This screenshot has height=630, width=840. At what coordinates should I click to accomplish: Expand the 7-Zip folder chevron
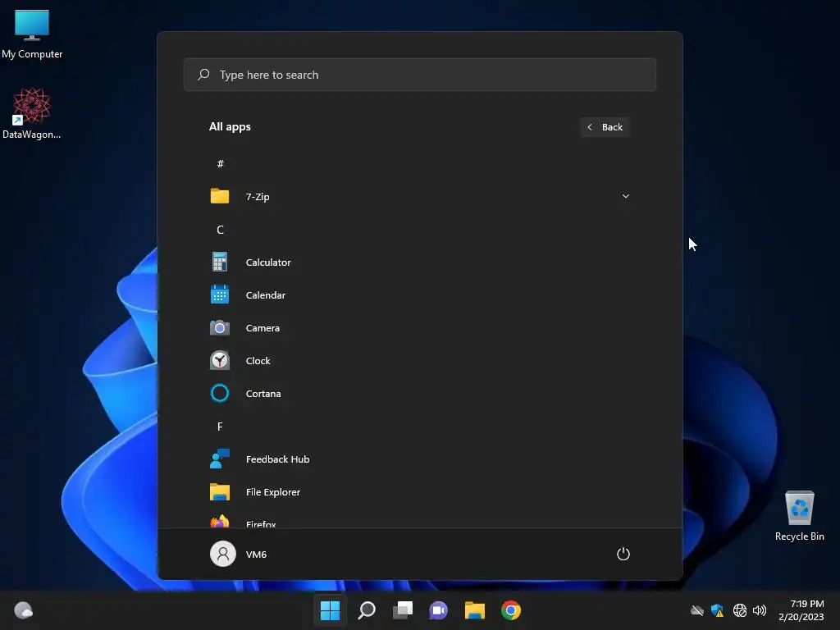[x=625, y=196]
